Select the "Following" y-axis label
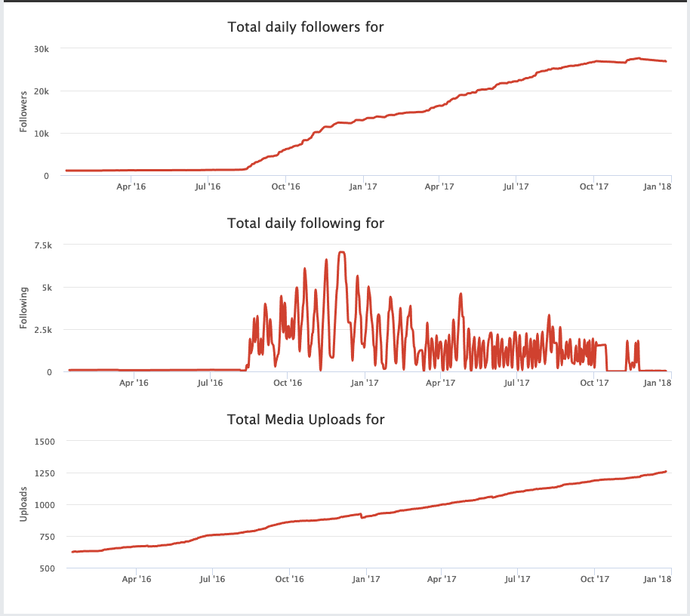 pyautogui.click(x=24, y=308)
